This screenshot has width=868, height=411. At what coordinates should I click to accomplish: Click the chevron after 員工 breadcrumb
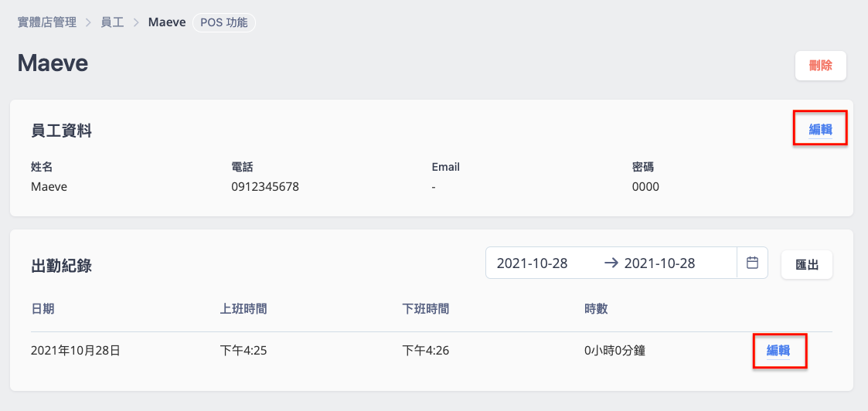pos(136,23)
